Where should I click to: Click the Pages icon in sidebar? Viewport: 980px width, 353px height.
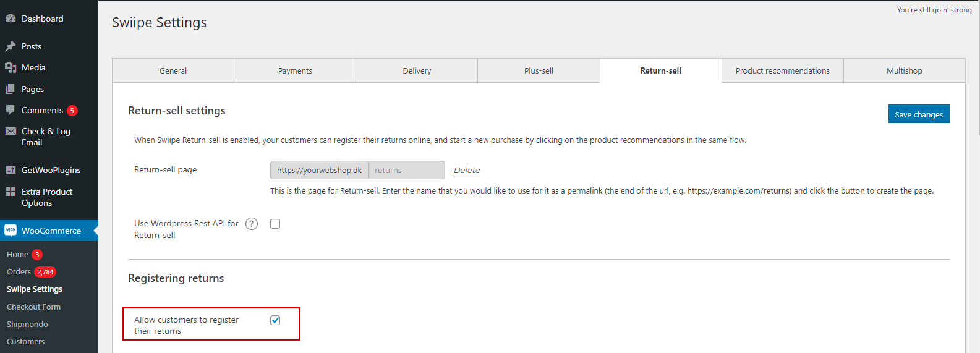tap(11, 89)
